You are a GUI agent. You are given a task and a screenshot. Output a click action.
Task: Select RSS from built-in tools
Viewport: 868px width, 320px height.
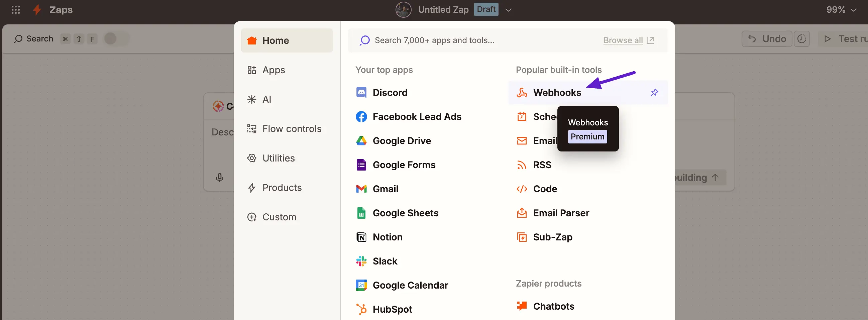click(542, 165)
